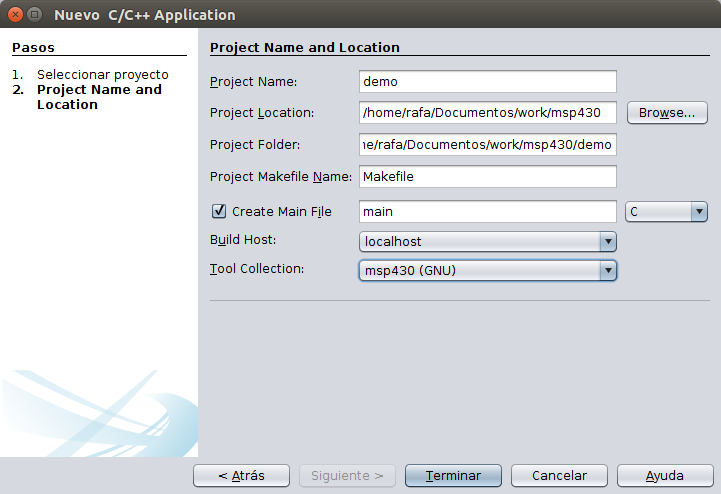Click the Siguiente button
The image size is (721, 494).
point(347,476)
